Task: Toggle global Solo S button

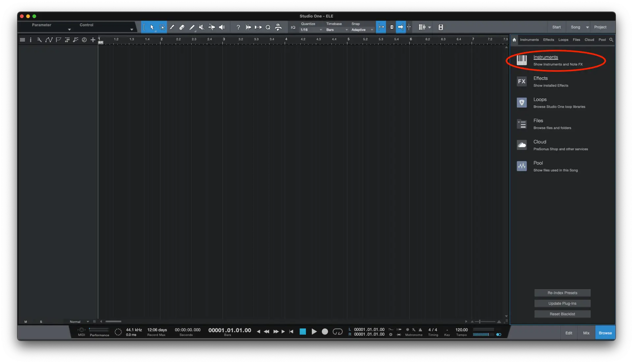Action: pos(41,322)
